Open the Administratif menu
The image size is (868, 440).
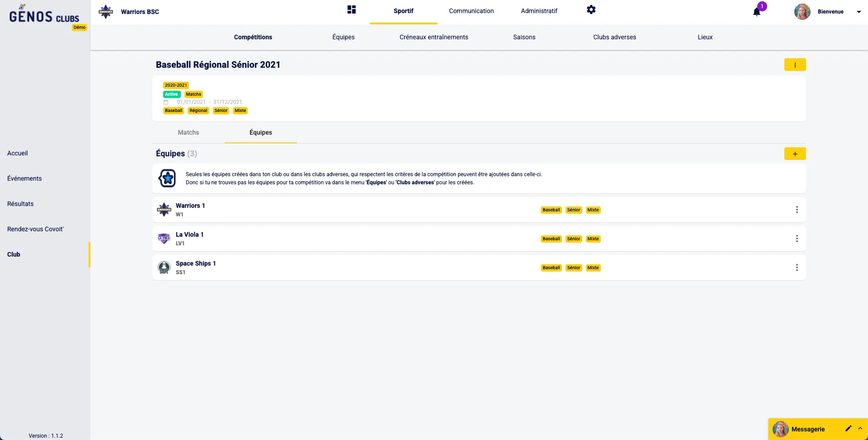539,11
